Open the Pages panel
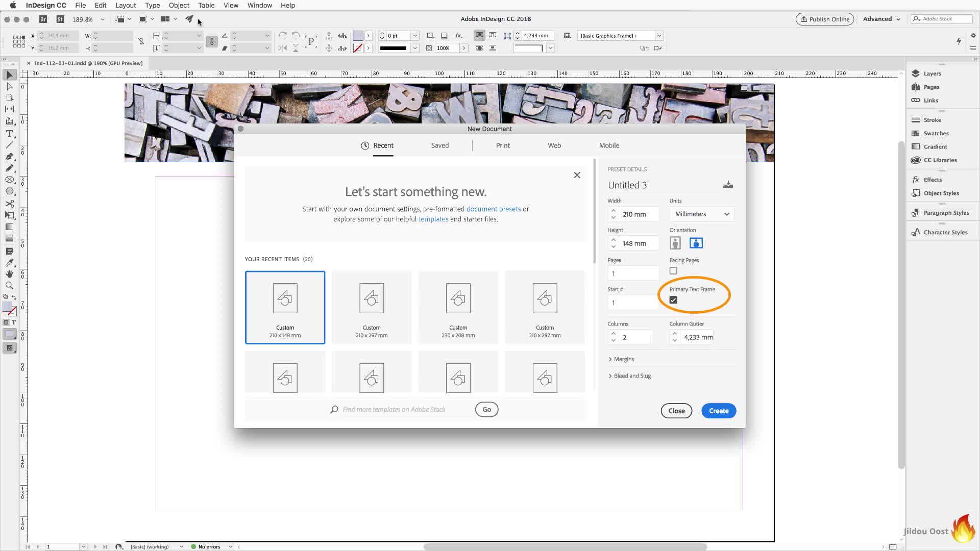Viewport: 980px width, 551px height. [x=925, y=87]
